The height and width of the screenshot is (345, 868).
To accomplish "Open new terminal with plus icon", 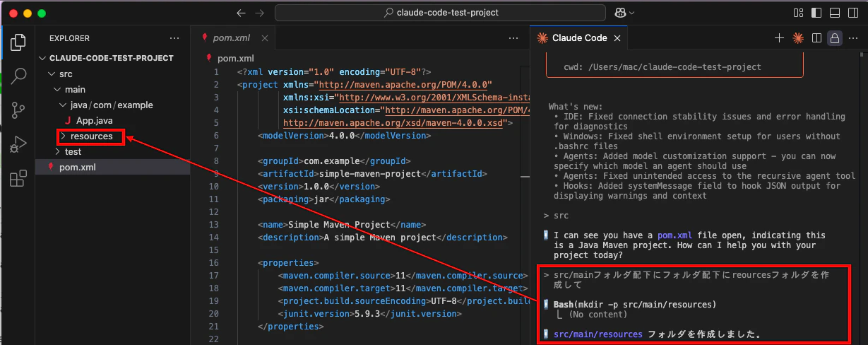I will point(780,38).
